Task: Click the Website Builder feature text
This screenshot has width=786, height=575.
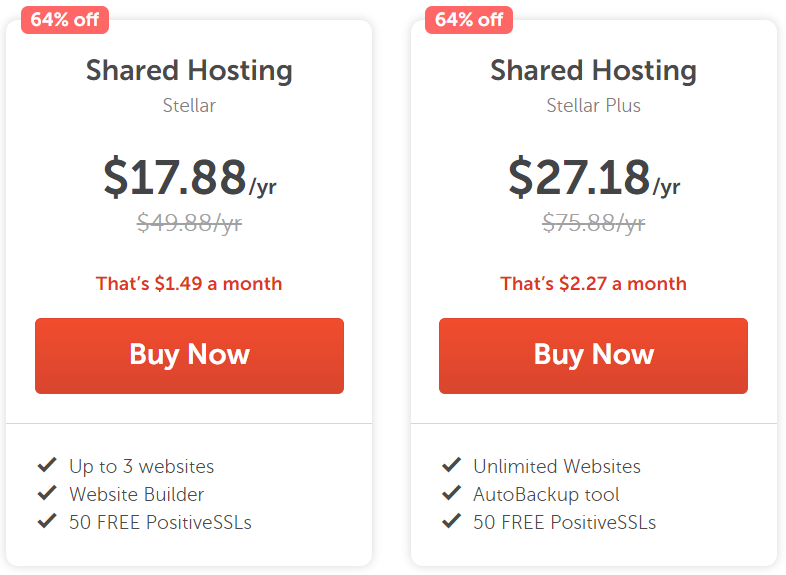Action: [136, 494]
